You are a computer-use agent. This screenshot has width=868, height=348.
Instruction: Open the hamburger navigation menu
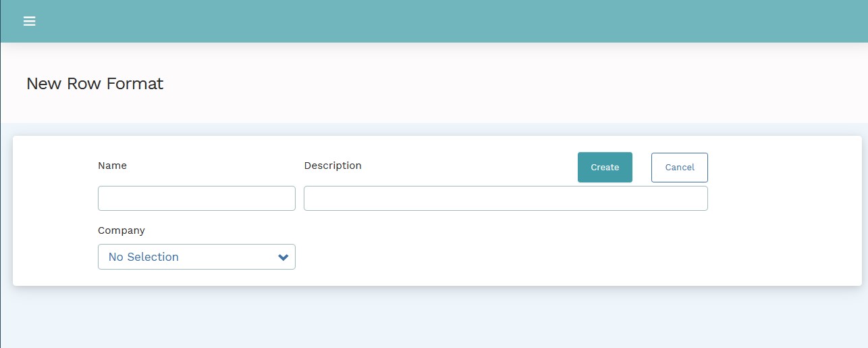[x=29, y=21]
